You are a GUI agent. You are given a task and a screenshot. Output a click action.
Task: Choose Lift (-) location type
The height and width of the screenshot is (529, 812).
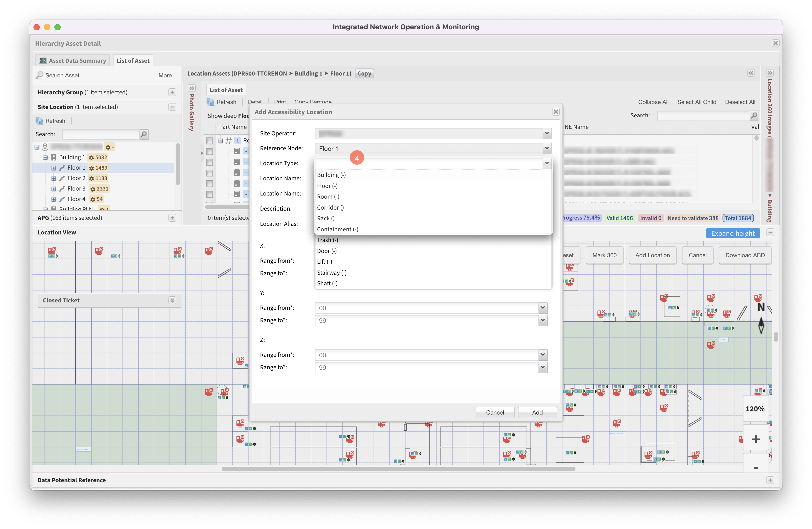[x=433, y=262]
